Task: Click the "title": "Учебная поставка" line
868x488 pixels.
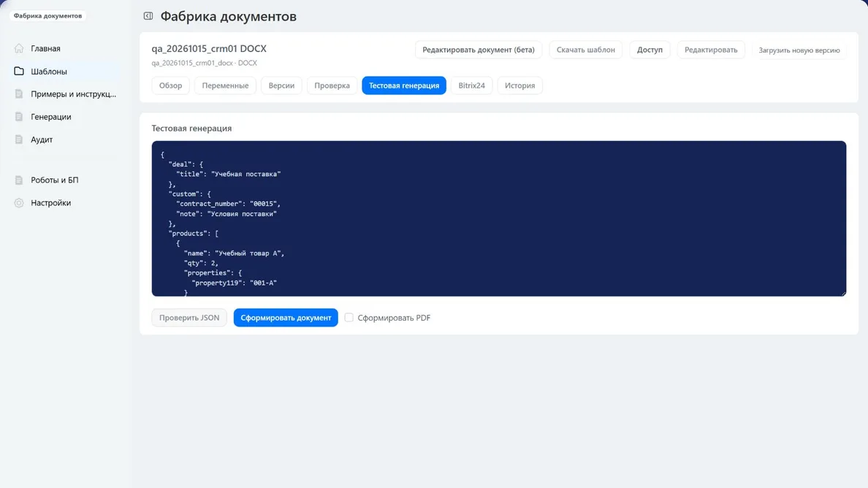Action: point(228,174)
